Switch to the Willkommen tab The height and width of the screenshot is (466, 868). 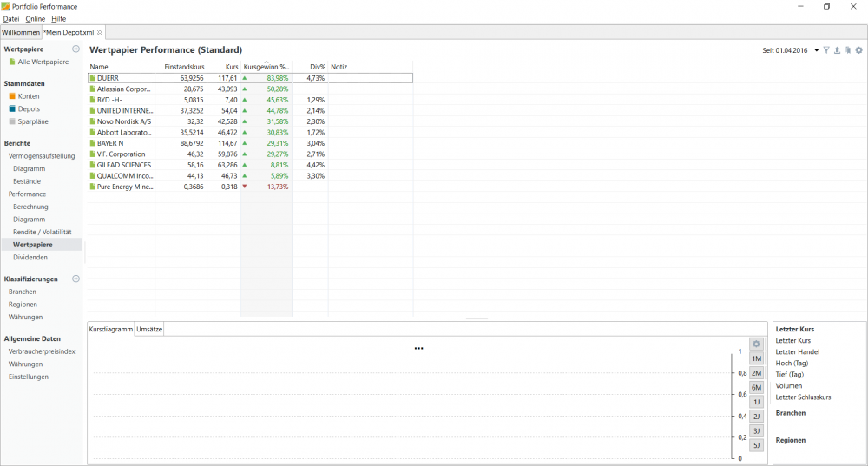pyautogui.click(x=21, y=32)
